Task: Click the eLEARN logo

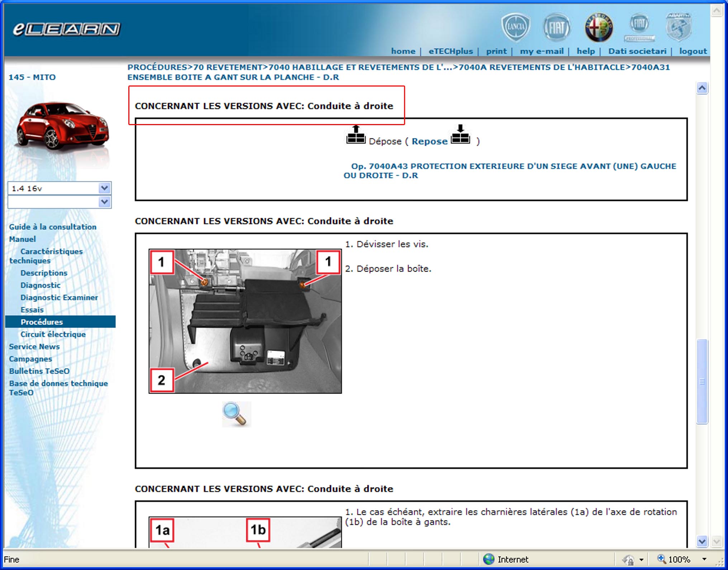Action: point(66,28)
